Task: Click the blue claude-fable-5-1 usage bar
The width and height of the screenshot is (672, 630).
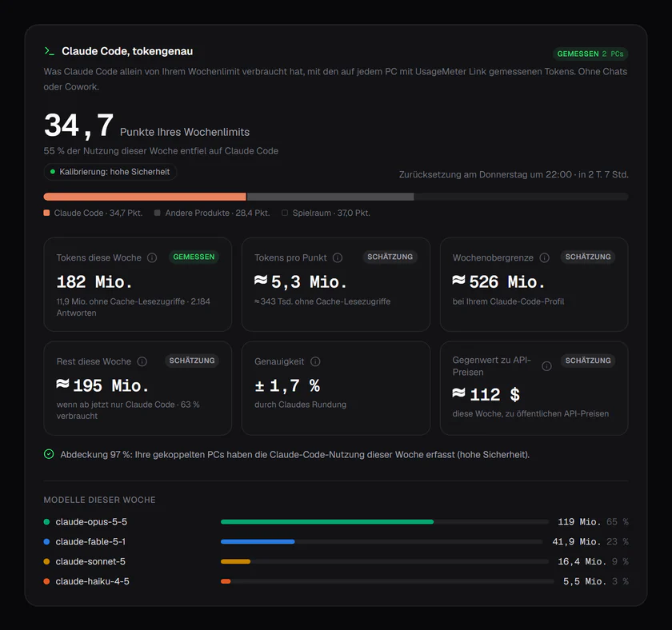Action: point(258,541)
